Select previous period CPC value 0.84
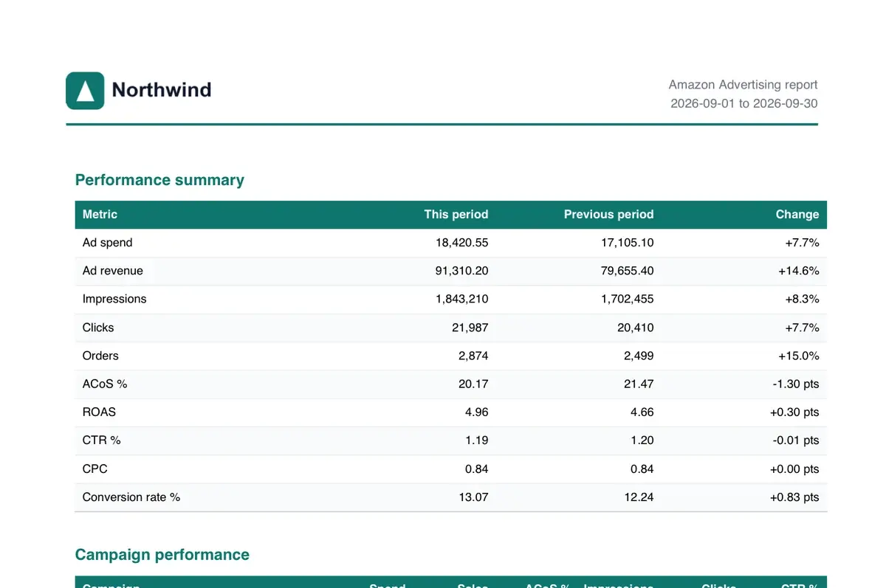This screenshot has width=886, height=588. (x=642, y=468)
